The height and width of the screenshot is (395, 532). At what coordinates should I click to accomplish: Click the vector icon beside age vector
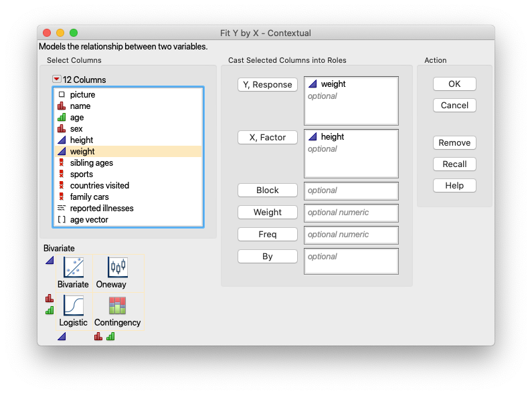coord(62,219)
